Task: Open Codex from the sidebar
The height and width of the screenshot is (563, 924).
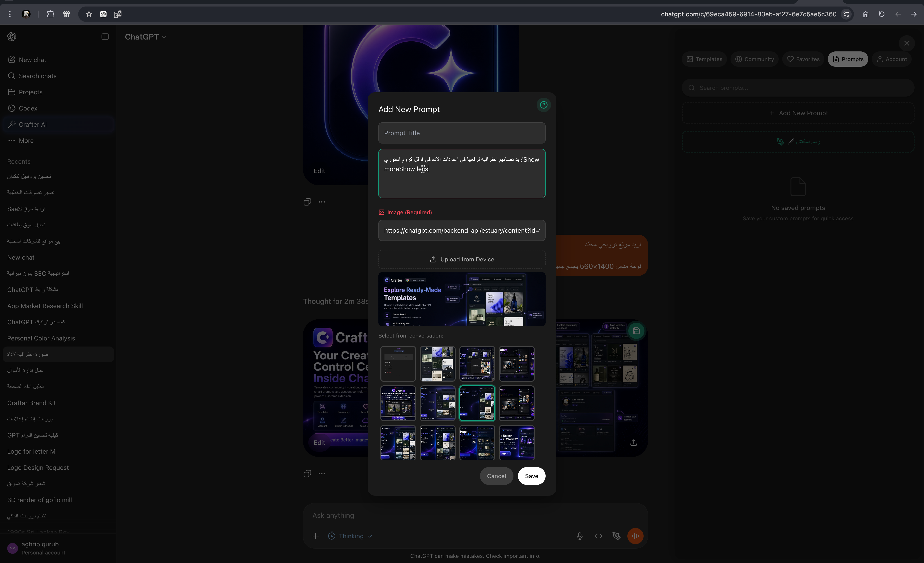Action: pyautogui.click(x=28, y=108)
